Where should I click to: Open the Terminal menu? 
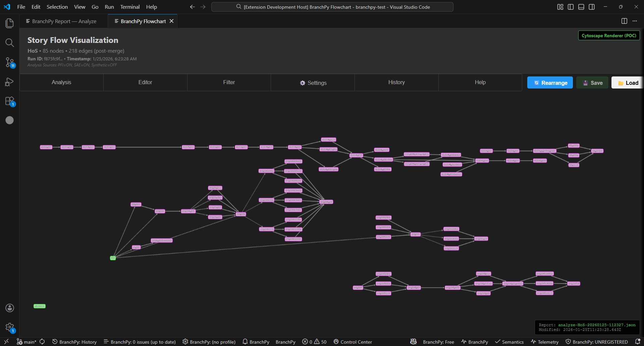tap(129, 7)
